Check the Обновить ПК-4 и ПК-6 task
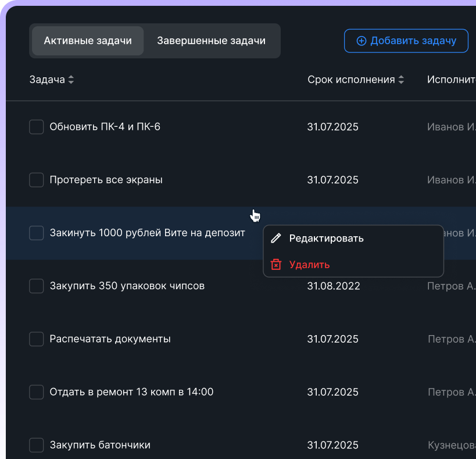Screen dimensions: 476x459 36,127
